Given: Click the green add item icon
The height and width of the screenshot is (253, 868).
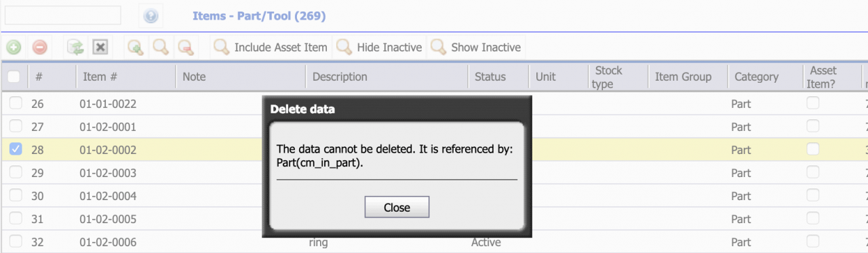Looking at the screenshot, I should click(14, 47).
